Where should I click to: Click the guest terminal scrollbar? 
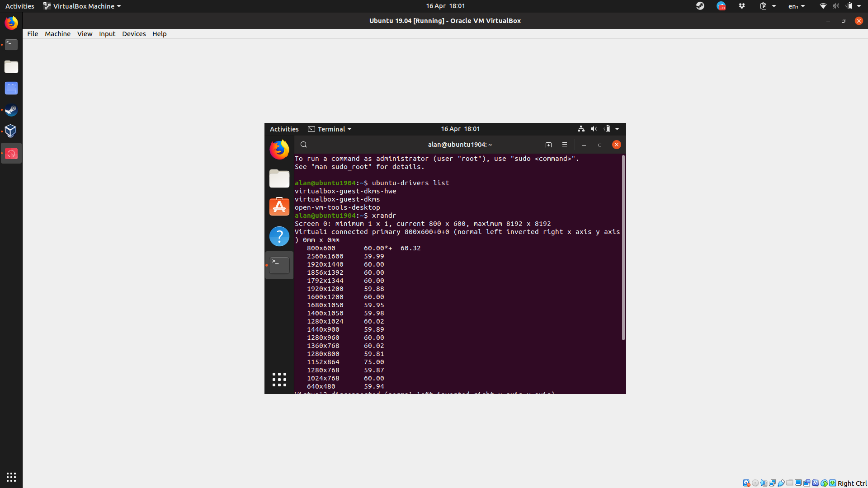pyautogui.click(x=623, y=248)
